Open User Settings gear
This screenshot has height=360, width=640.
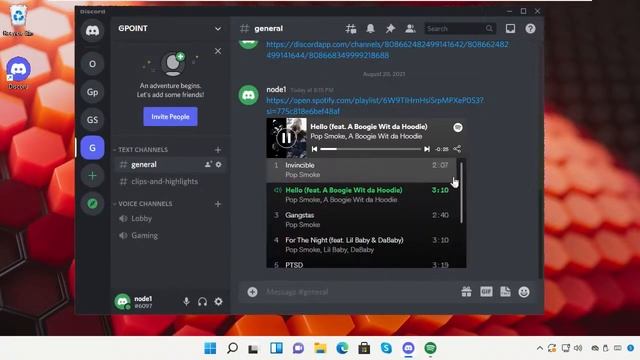(219, 302)
